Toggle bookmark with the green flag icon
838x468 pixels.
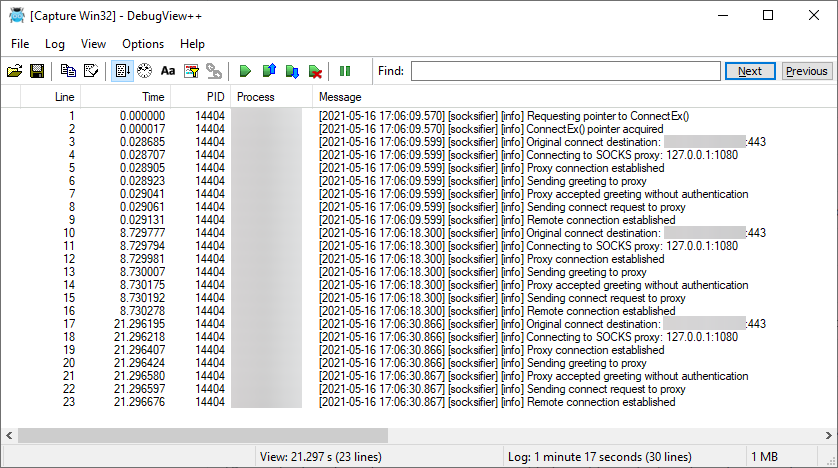pyautogui.click(x=245, y=71)
